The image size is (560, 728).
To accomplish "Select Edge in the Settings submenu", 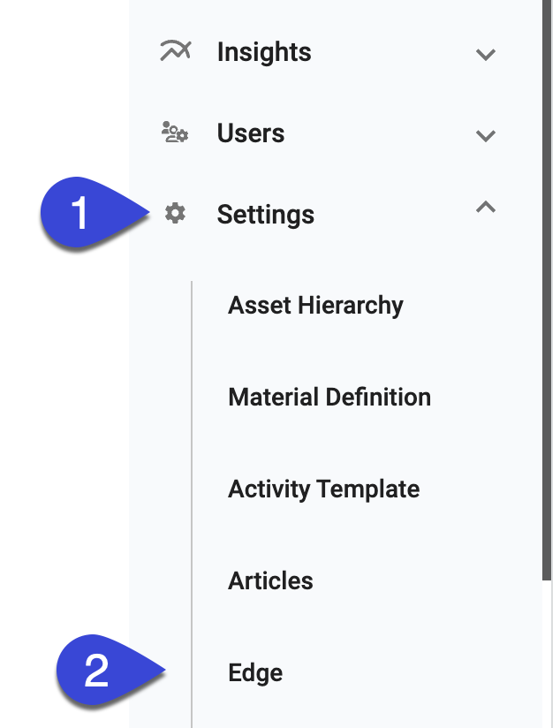I will tap(255, 673).
